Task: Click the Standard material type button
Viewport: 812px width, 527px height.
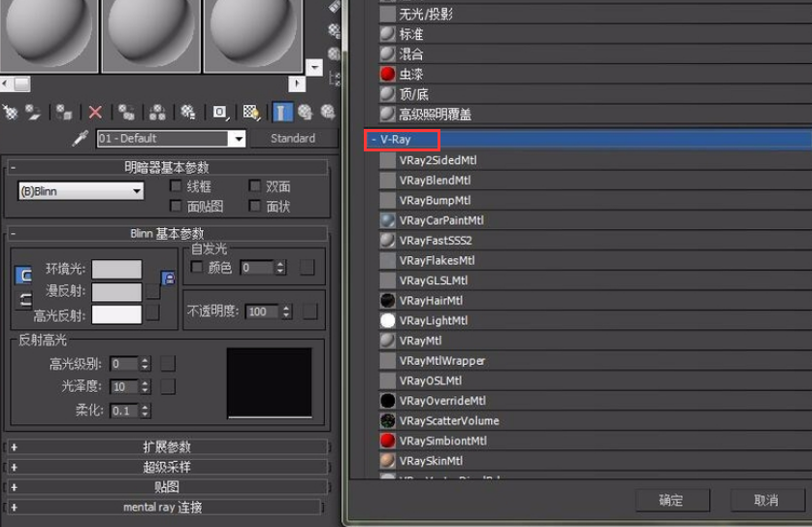Action: point(294,139)
